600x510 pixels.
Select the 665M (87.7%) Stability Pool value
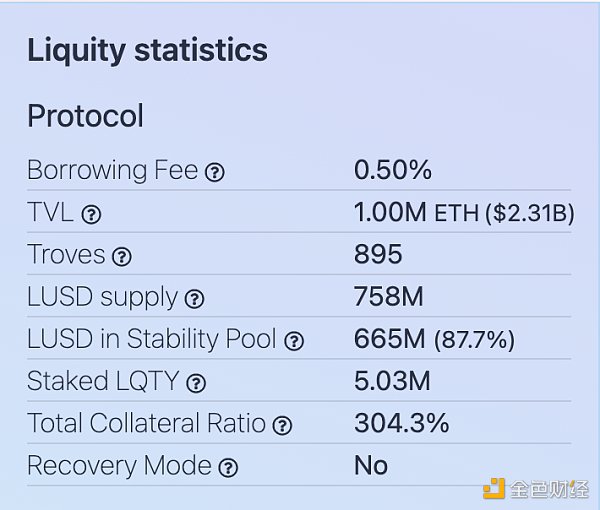click(x=434, y=340)
